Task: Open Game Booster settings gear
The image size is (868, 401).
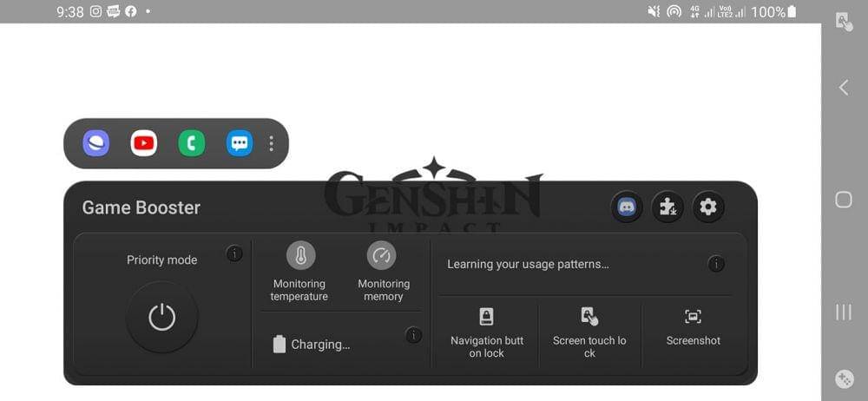Action: (x=708, y=207)
